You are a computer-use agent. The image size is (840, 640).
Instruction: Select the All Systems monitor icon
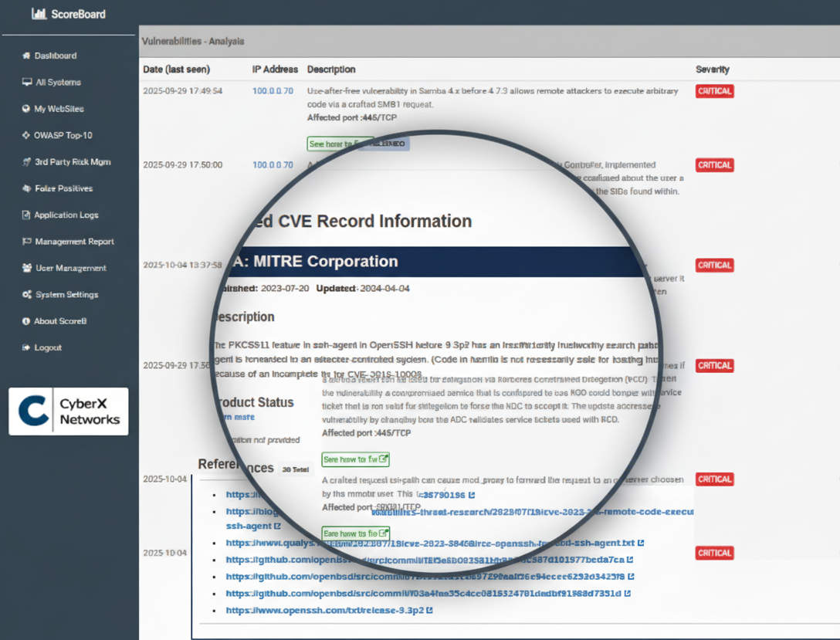pyautogui.click(x=26, y=82)
